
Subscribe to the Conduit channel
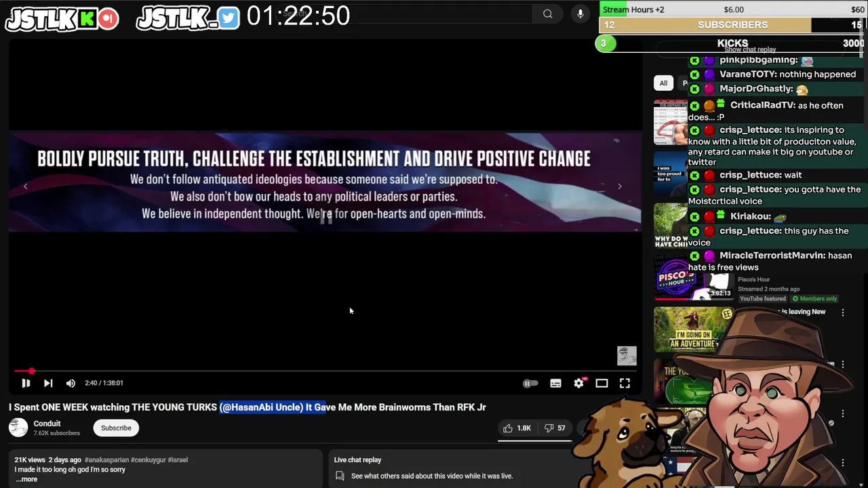point(116,428)
